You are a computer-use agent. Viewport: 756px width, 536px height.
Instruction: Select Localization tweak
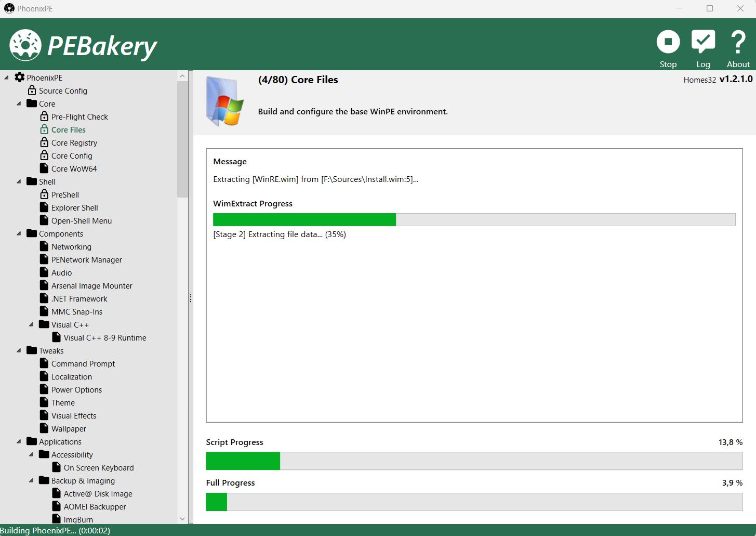point(72,376)
